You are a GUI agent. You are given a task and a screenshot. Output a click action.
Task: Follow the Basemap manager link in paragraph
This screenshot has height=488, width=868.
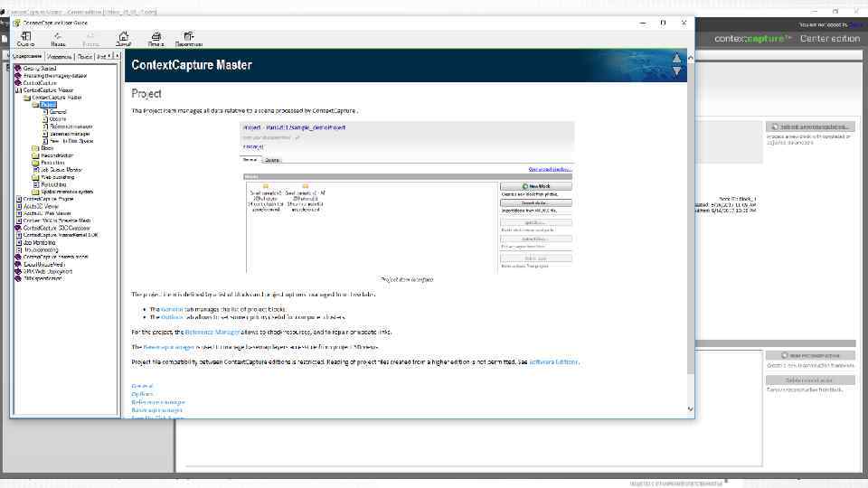coord(169,347)
